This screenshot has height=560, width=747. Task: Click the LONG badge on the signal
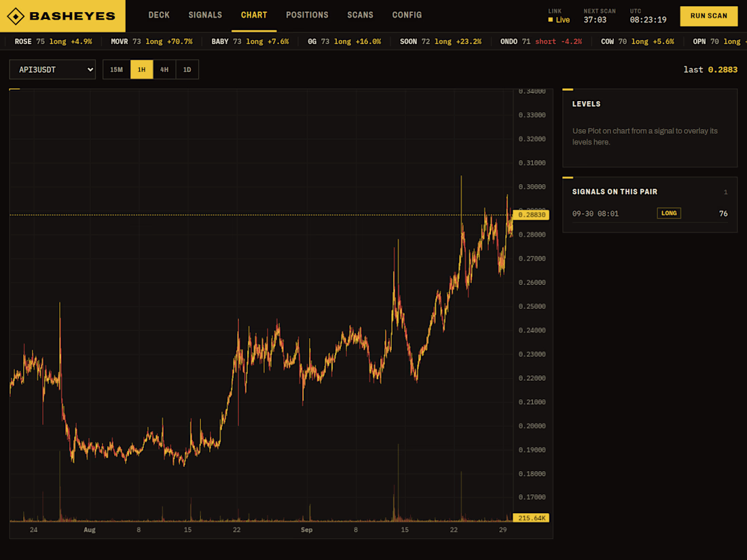coord(669,213)
